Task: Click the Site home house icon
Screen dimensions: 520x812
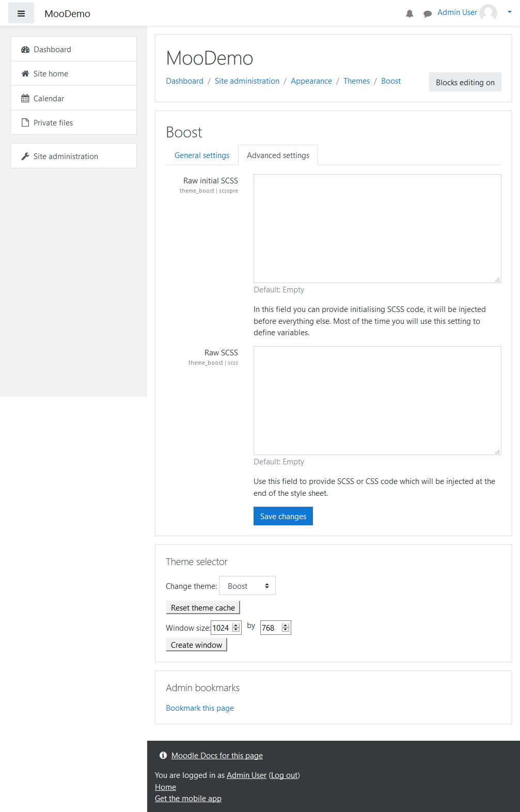Action: pyautogui.click(x=25, y=74)
